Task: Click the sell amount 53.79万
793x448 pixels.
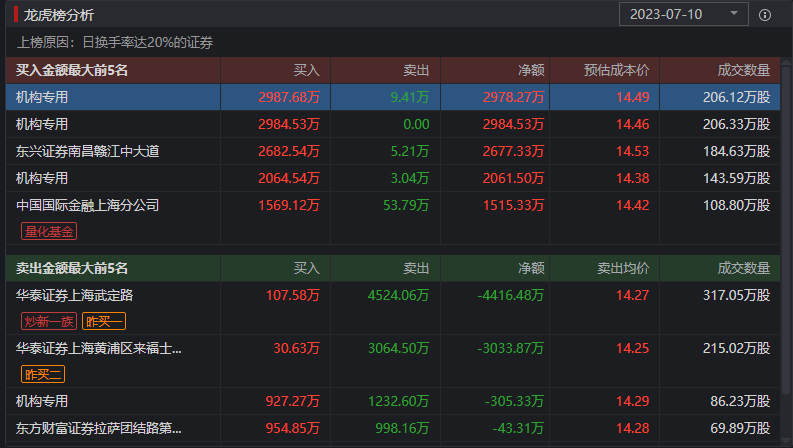Action: coord(406,205)
